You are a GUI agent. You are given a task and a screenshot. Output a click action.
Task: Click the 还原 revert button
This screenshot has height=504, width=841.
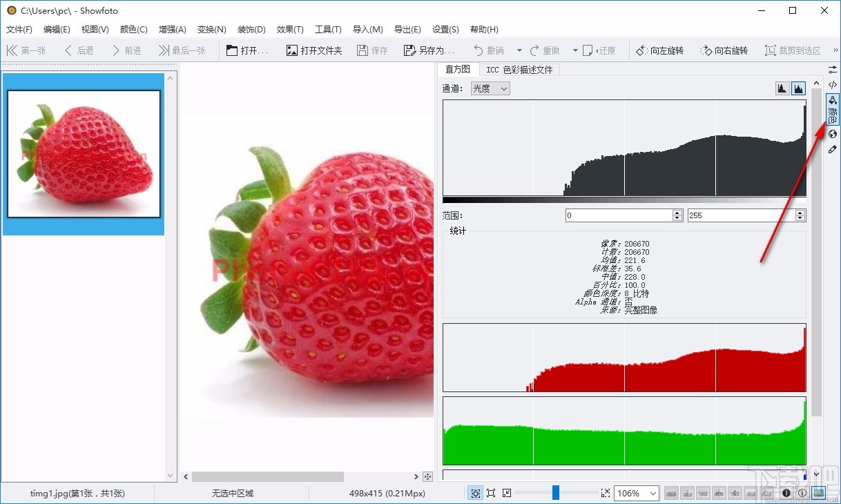(599, 50)
